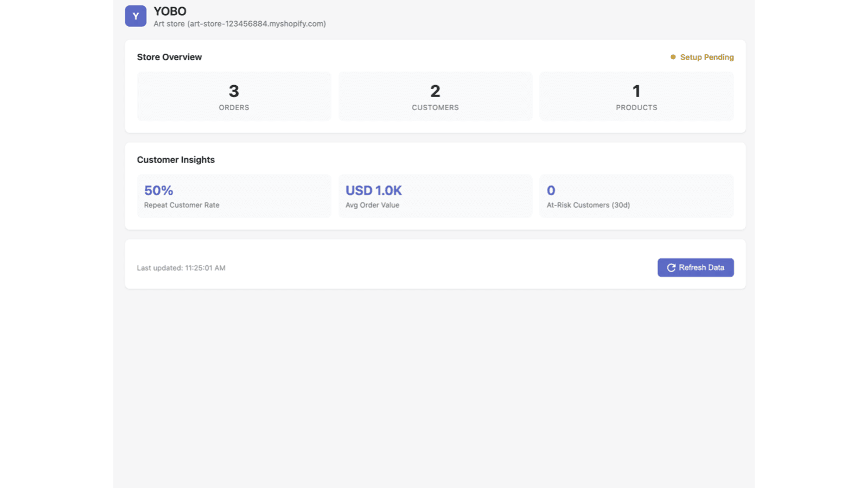Click the Setup Pending status dot

click(673, 57)
